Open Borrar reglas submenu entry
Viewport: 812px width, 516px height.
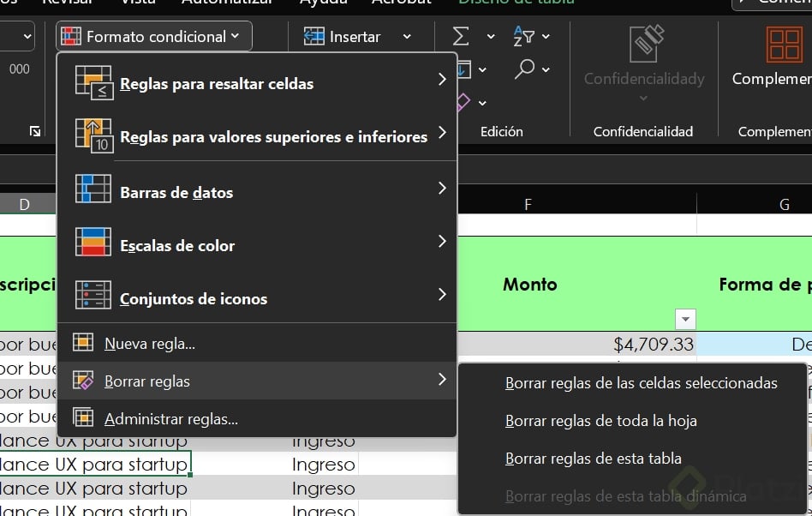click(257, 381)
